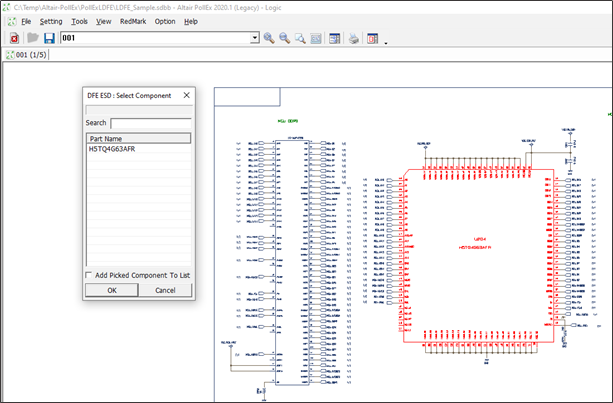Click the zoom in magnifier icon
613x403 pixels.
click(270, 38)
